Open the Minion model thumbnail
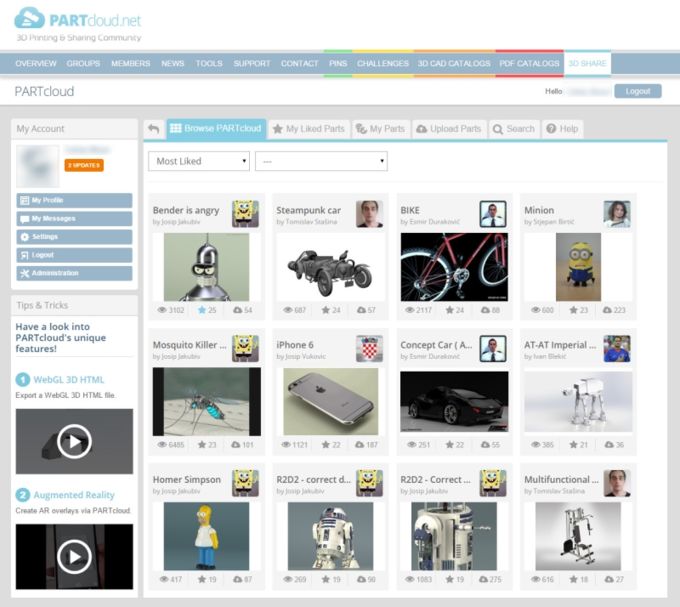This screenshot has height=607, width=680. coord(579,267)
